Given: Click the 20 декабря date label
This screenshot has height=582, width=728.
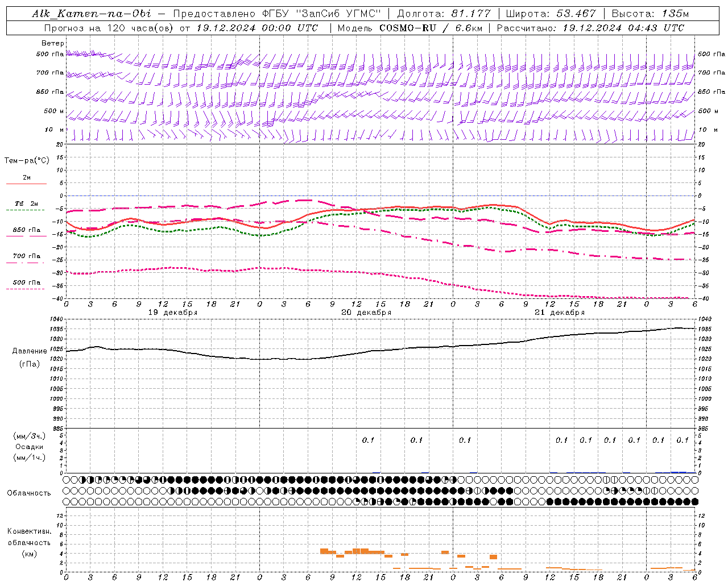Looking at the screenshot, I should [366, 313].
